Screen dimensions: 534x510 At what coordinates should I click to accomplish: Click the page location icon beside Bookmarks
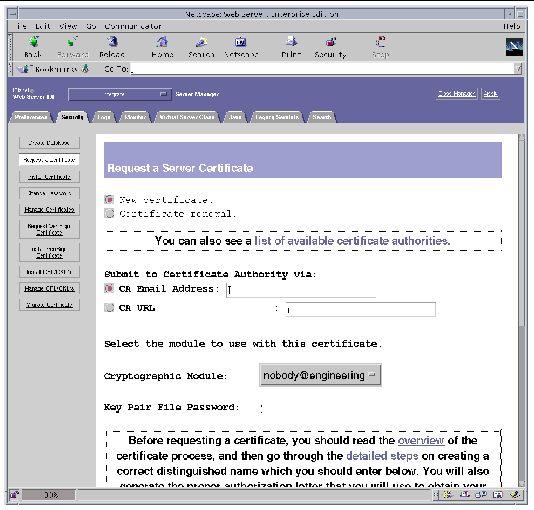(x=85, y=69)
